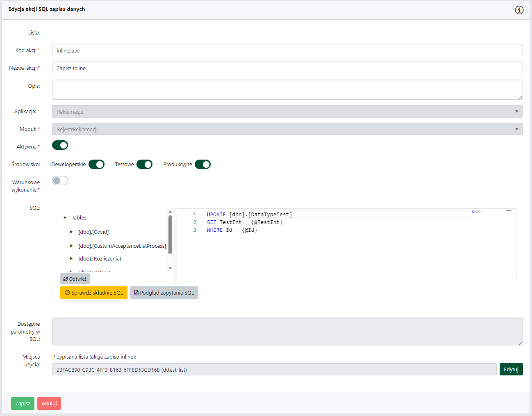This screenshot has height=416, width=532.
Task: Enable Warunkowe wykonanie toggle
Action: (60, 181)
